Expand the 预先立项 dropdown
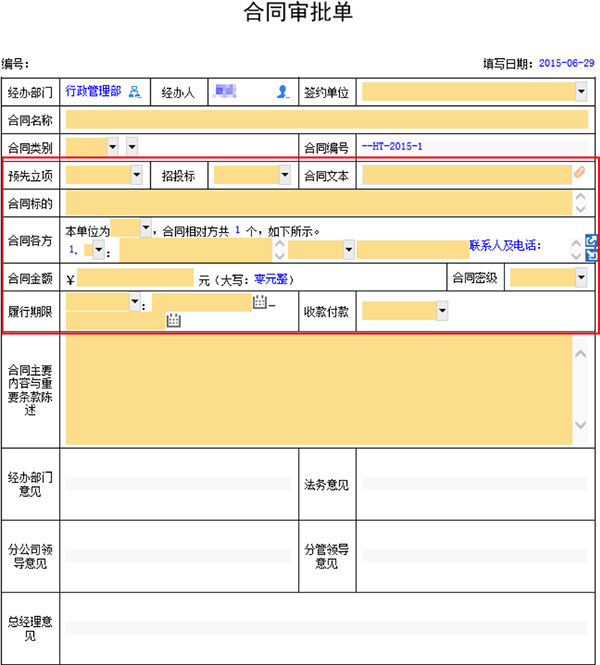 [137, 175]
